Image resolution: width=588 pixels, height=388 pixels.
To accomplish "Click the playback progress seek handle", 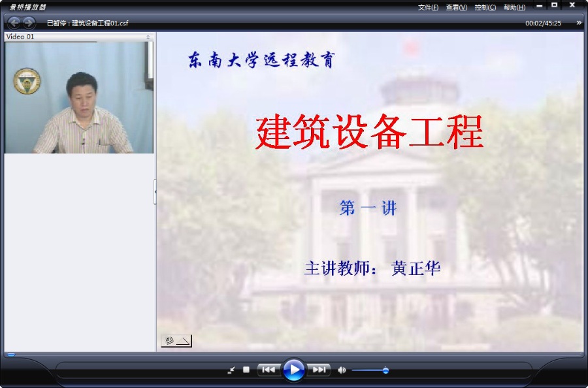I will 11,354.
